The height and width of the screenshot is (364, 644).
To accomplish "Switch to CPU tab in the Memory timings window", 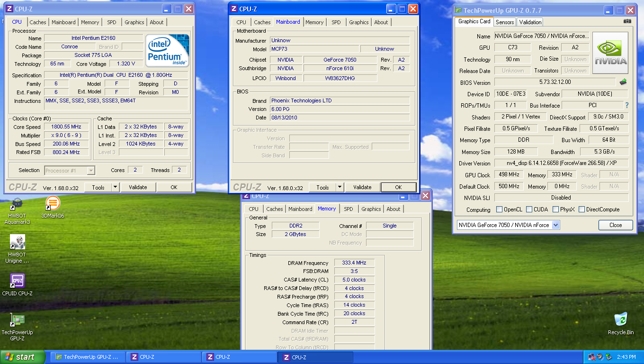I will 254,209.
